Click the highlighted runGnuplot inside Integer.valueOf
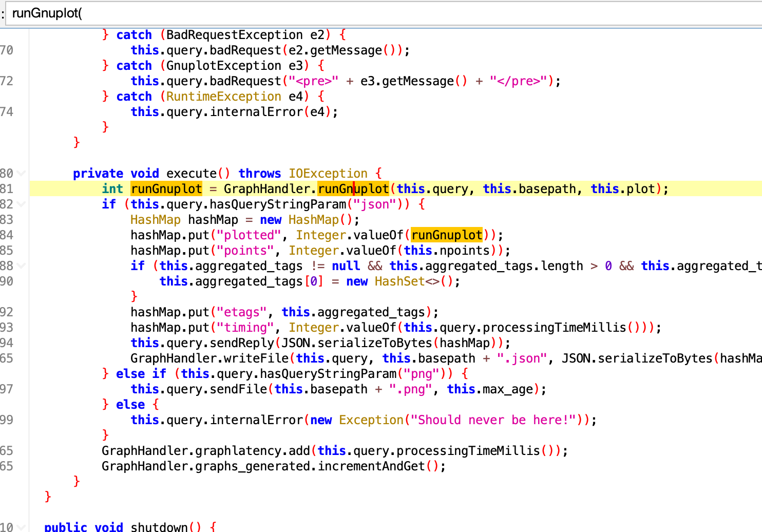The height and width of the screenshot is (532, 762). coord(447,235)
